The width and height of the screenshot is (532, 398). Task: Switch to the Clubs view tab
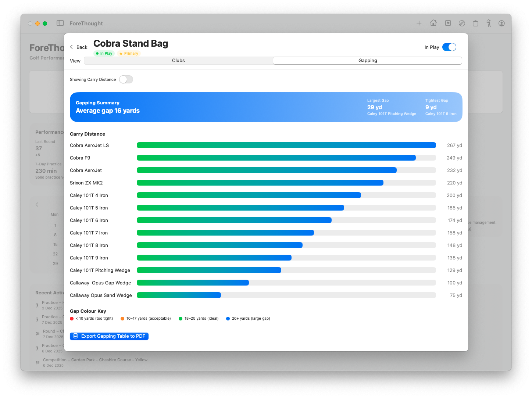(x=178, y=61)
